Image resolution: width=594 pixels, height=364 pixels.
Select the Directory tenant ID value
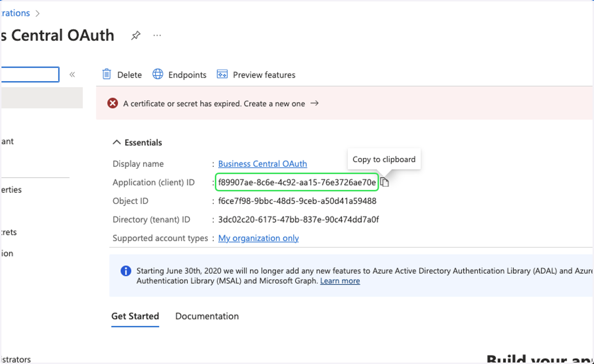298,220
